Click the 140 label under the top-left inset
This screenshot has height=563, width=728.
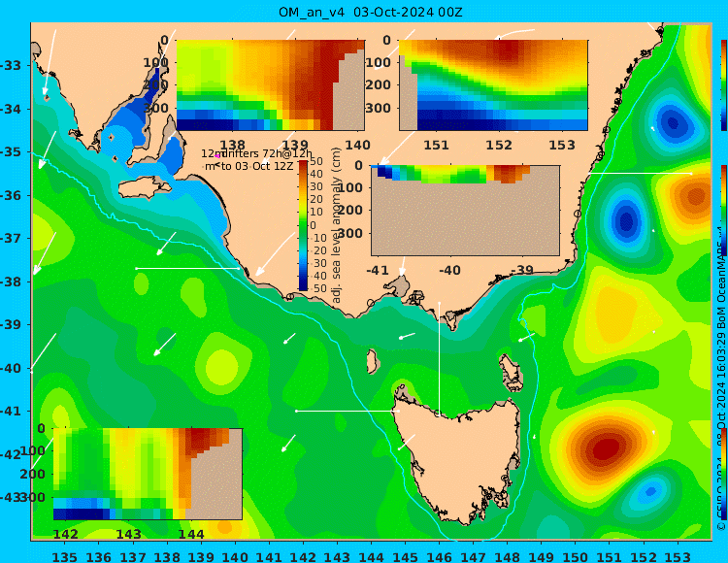[357, 145]
